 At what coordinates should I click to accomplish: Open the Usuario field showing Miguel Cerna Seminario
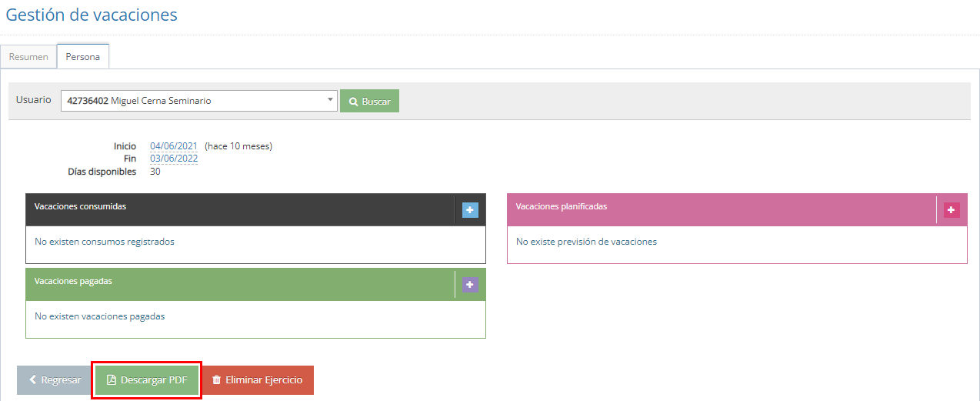(x=192, y=101)
